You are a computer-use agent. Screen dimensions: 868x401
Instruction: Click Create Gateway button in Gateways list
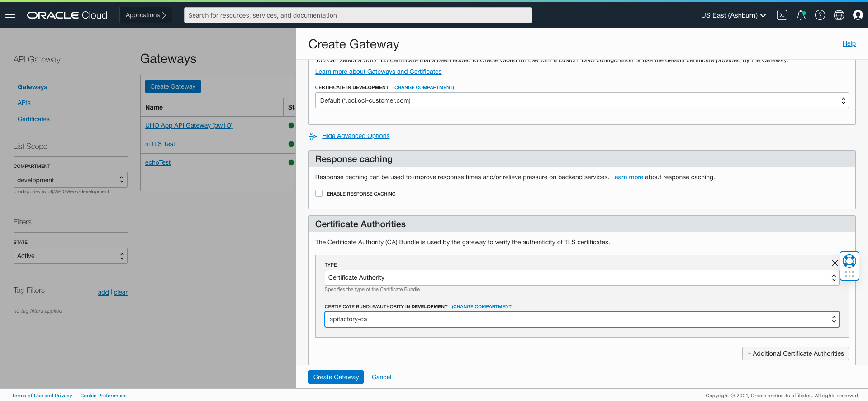point(173,86)
